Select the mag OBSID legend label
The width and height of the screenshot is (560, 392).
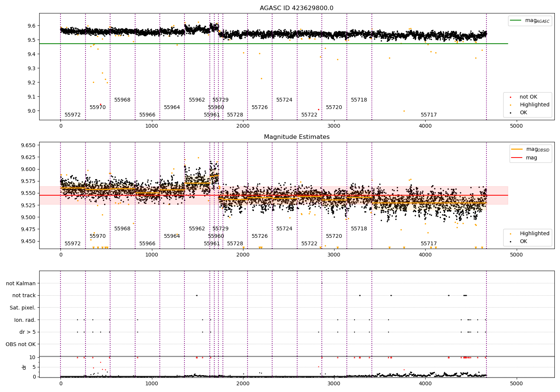(x=538, y=149)
